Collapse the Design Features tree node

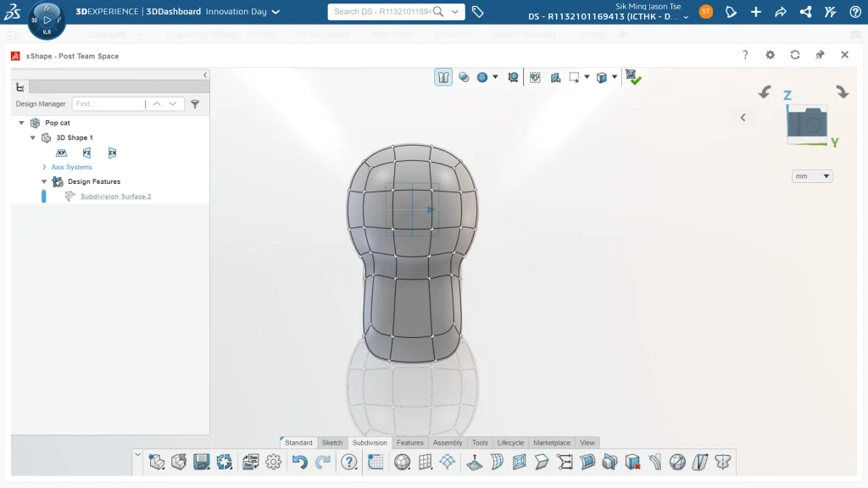44,181
